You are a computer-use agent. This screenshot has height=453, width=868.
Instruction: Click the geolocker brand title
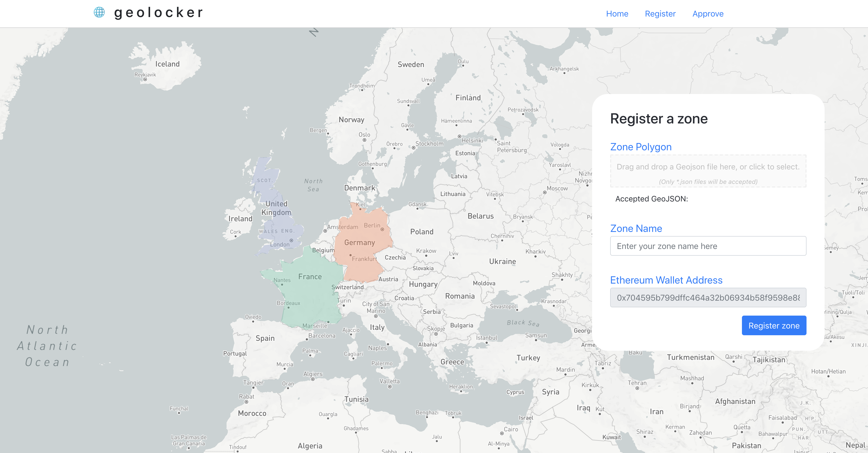point(158,13)
